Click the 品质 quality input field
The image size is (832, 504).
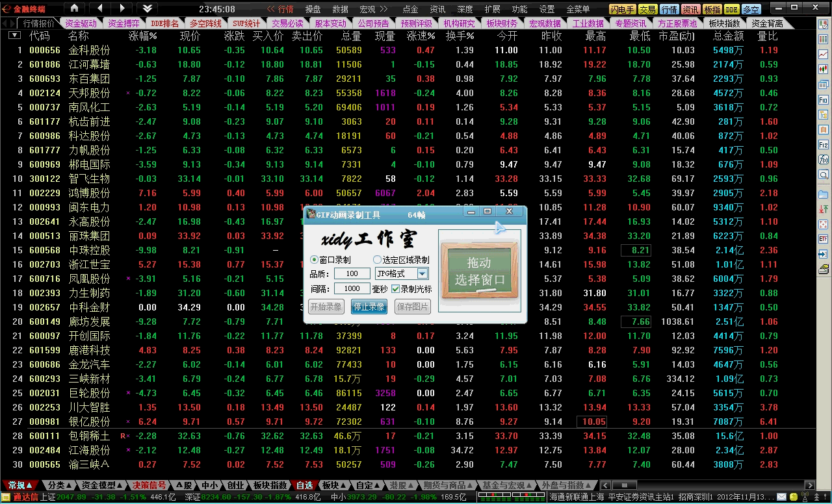pos(353,274)
